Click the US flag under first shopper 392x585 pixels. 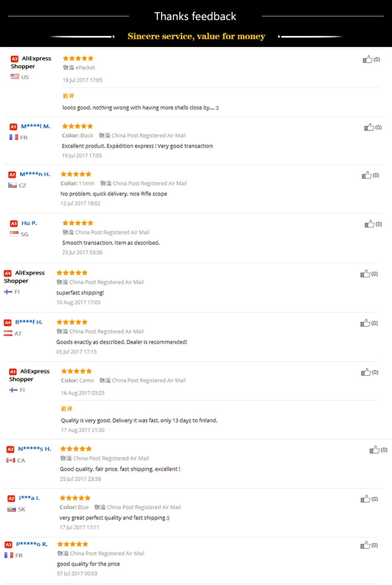tap(15, 76)
